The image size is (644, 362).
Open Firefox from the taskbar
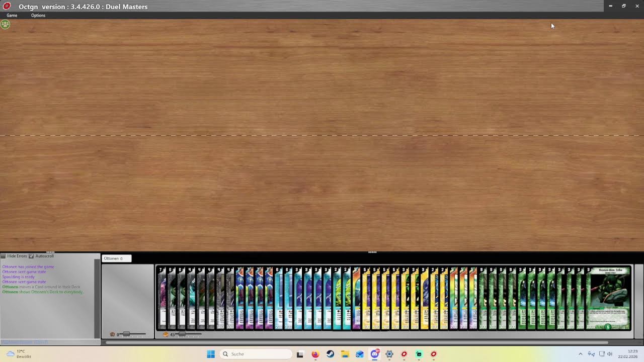coord(315,354)
